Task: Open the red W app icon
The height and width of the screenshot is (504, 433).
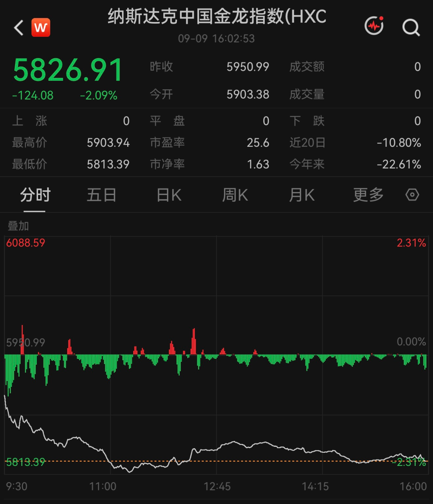Action: tap(41, 28)
